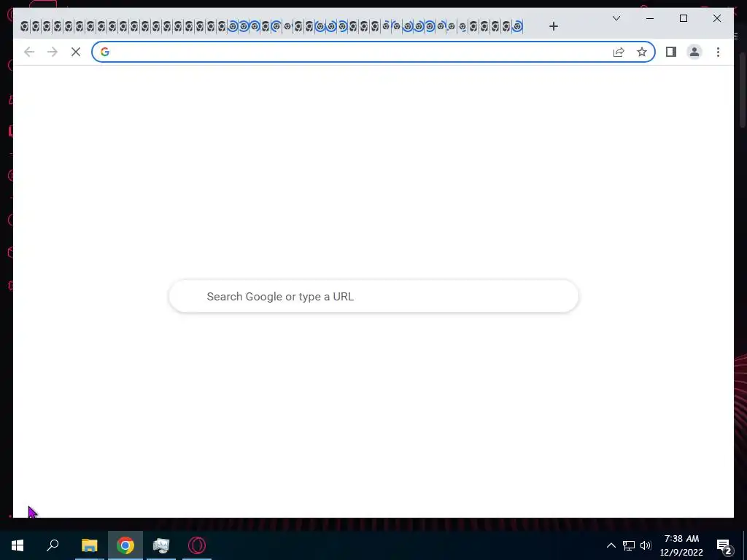
Task: Click the Google icon in the address bar
Action: click(105, 52)
